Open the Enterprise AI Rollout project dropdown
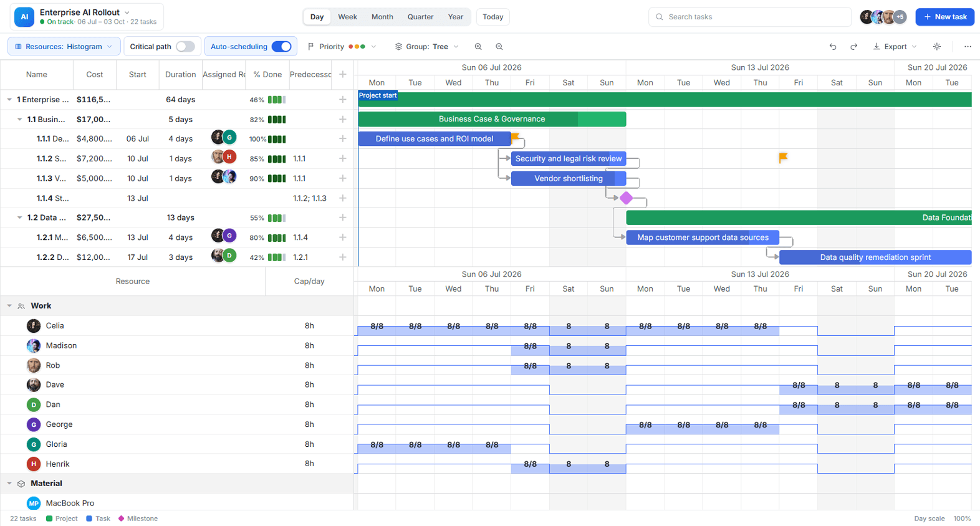This screenshot has height=526, width=980. pos(127,12)
